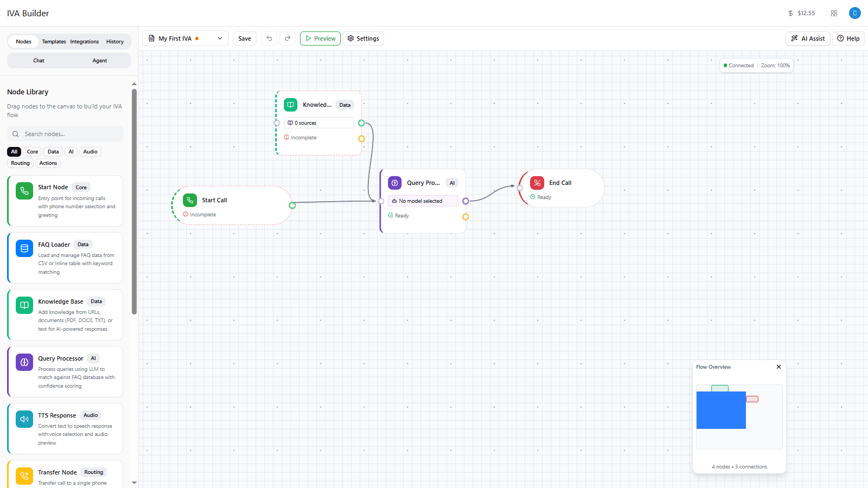868x488 pixels.
Task: Switch to Agent mode
Action: tap(99, 60)
